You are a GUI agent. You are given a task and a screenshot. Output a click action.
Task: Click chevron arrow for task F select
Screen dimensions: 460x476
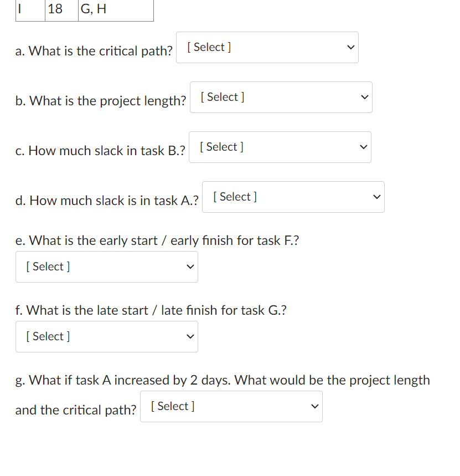189,267
